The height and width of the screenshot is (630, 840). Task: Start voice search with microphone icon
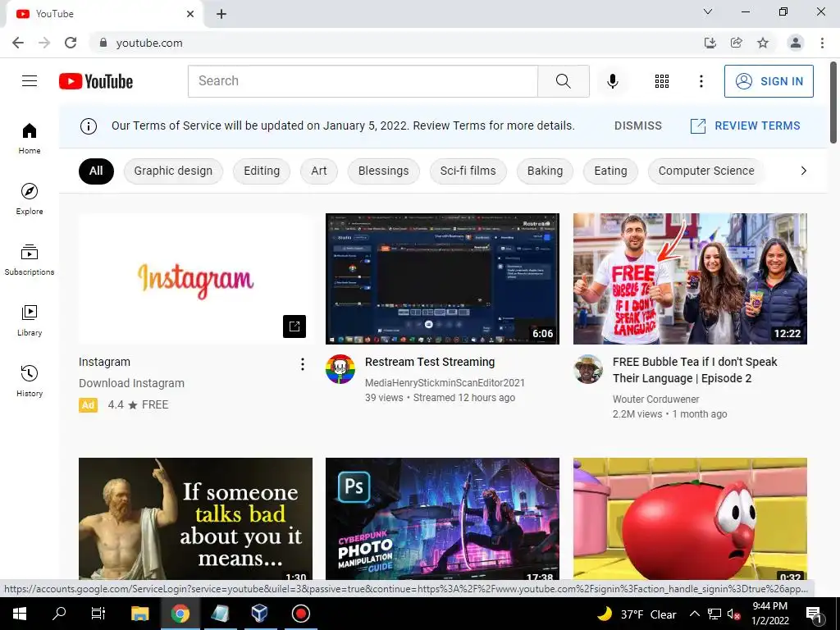point(612,81)
